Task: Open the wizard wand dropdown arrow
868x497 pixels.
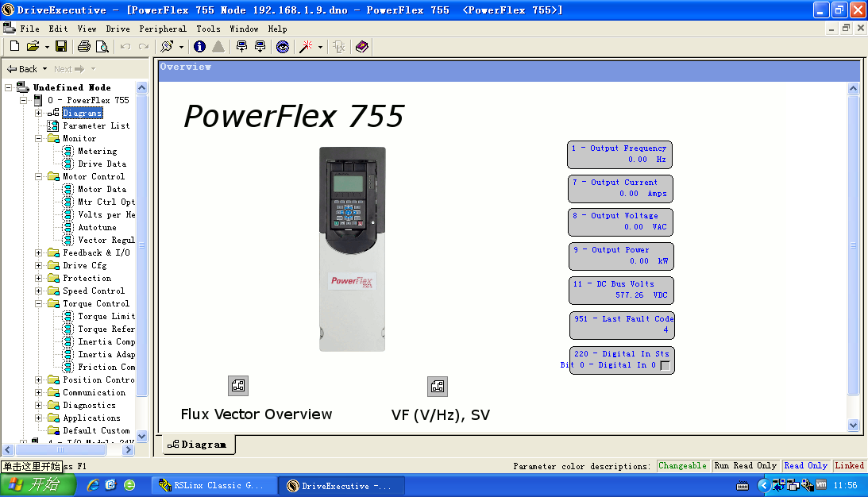Action: (321, 47)
